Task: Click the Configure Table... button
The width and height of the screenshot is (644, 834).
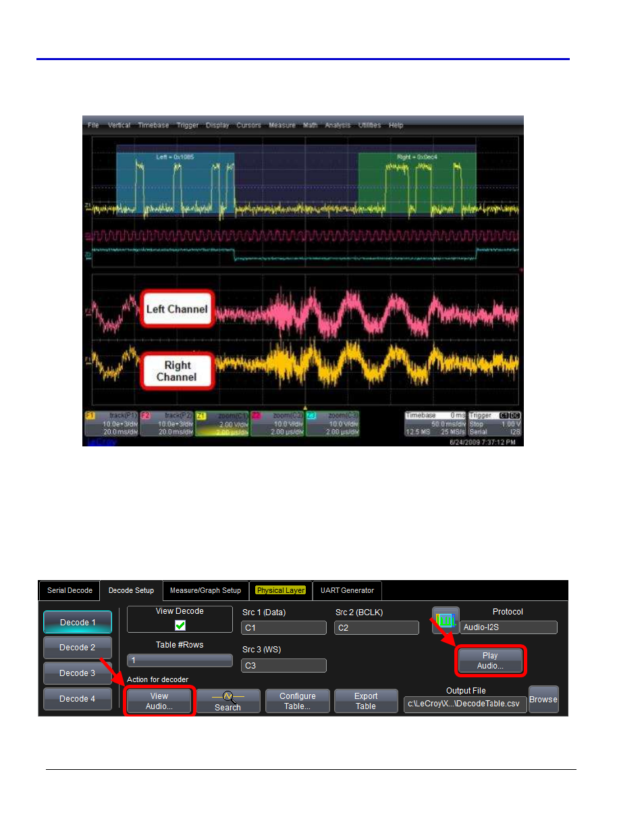Action: (x=298, y=701)
